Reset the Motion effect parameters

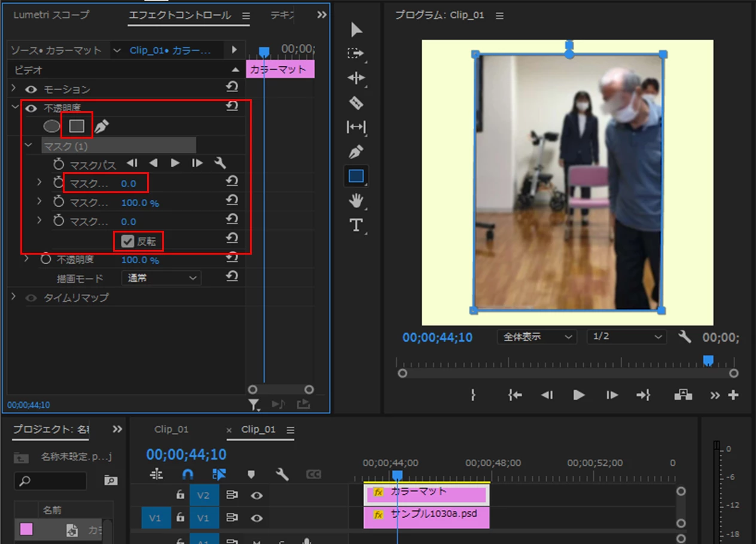coord(232,88)
